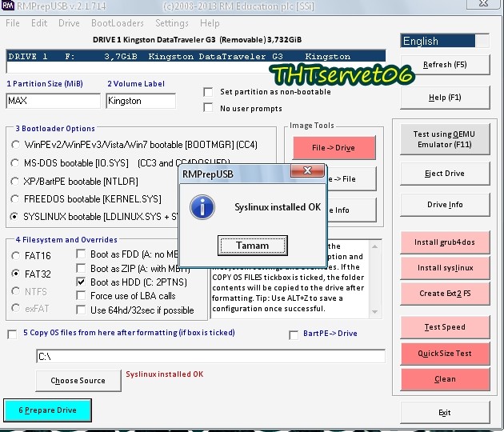This screenshot has height=432, width=504.
Task: Tick Boot as ZIP checkbox
Action: (81, 268)
